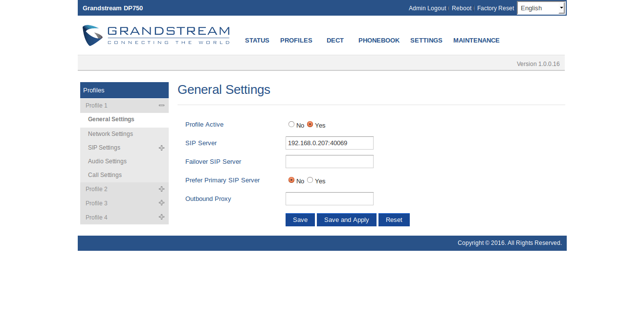Viewport: 644px width, 329px height.
Task: Select Yes for Prefer Primary SIP Server
Action: 310,180
